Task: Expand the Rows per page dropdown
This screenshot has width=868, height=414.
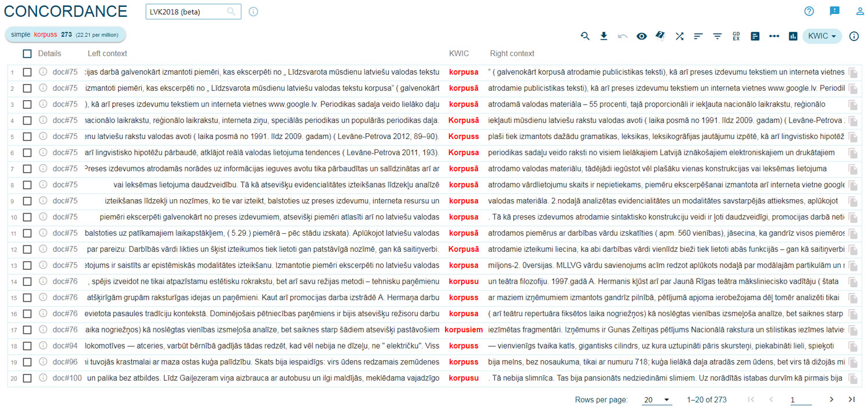Action: pyautogui.click(x=657, y=400)
